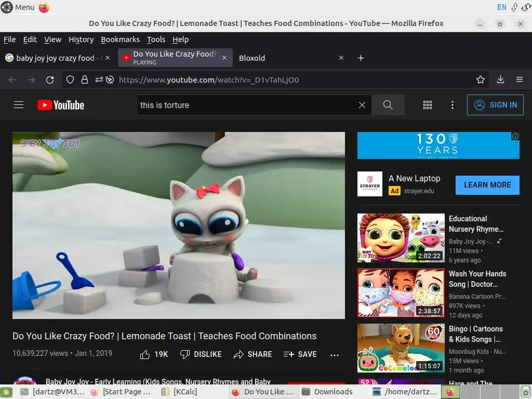
Task: Open more actions ellipsis below the video
Action: pos(335,355)
